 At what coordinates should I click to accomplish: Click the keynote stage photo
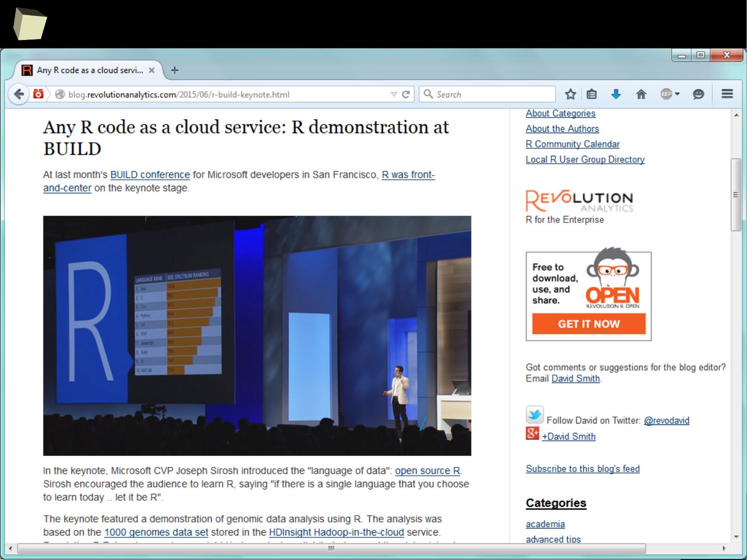(x=257, y=336)
